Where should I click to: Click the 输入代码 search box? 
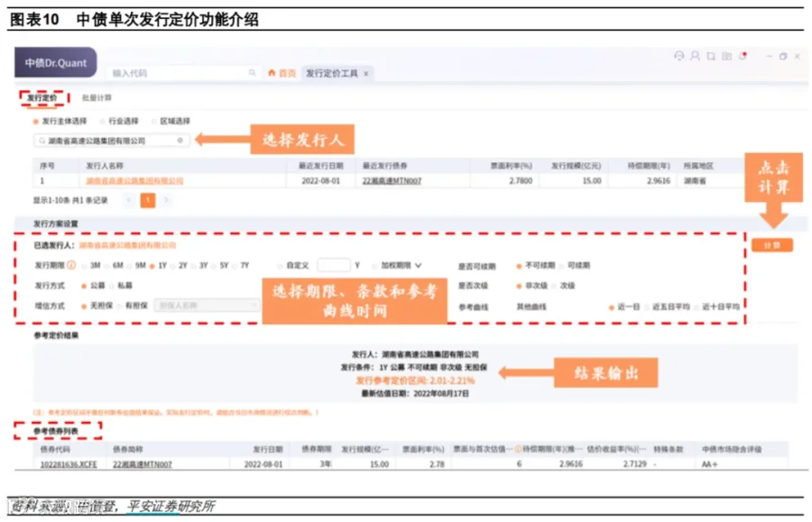tap(183, 73)
